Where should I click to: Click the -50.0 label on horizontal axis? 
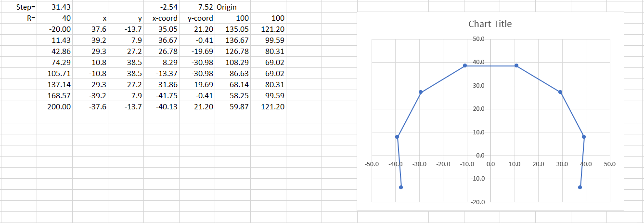coord(372,164)
